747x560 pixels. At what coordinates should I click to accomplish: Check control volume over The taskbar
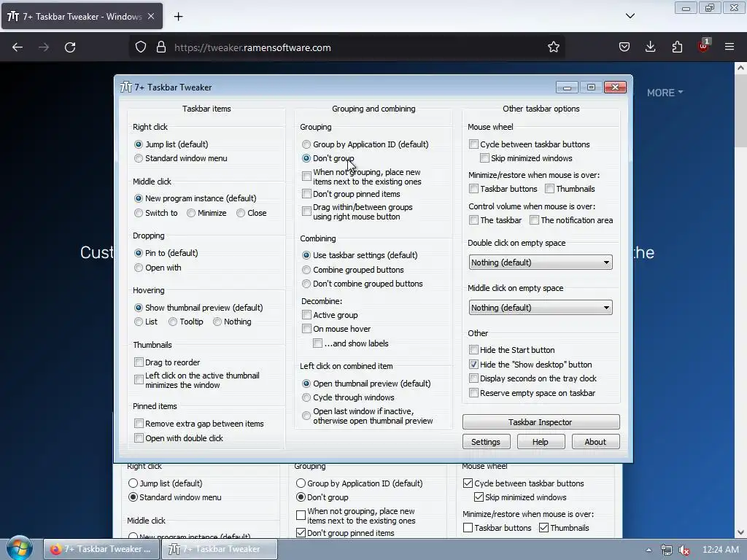click(x=495, y=220)
